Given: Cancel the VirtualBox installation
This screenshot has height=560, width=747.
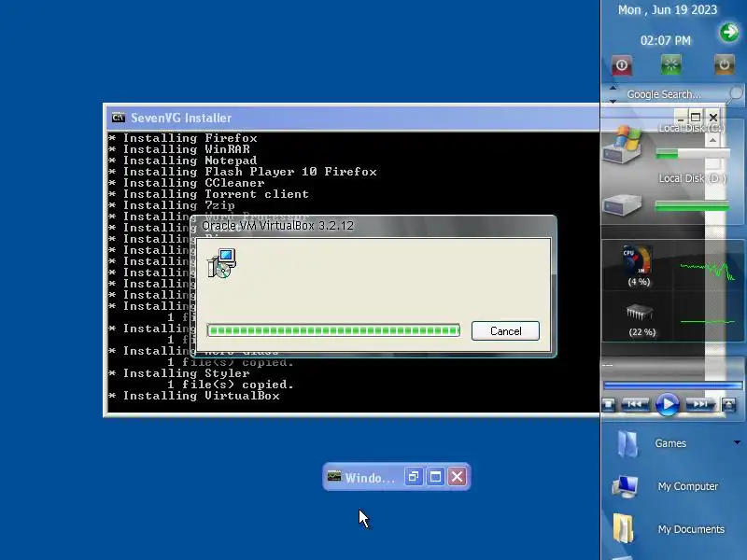Looking at the screenshot, I should (x=505, y=331).
